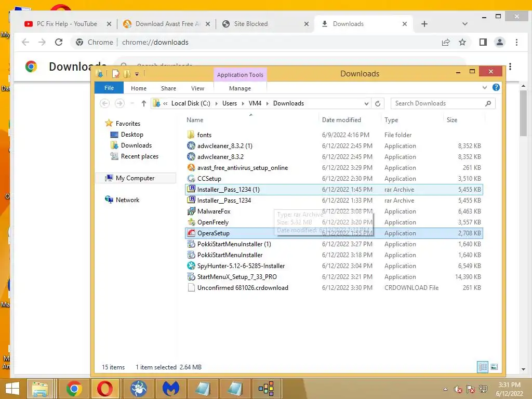Go forward in the Explorer window
Viewport: 532px width, 399px height.
119,103
